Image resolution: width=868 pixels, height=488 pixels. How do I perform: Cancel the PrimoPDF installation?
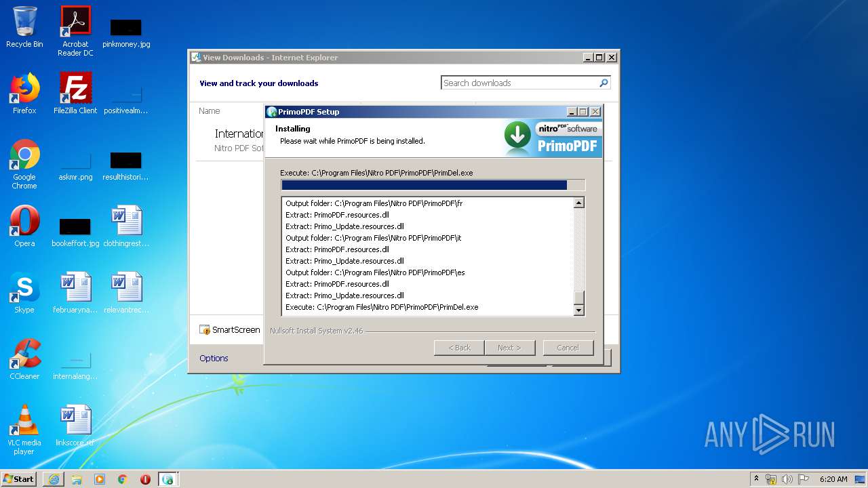click(568, 348)
